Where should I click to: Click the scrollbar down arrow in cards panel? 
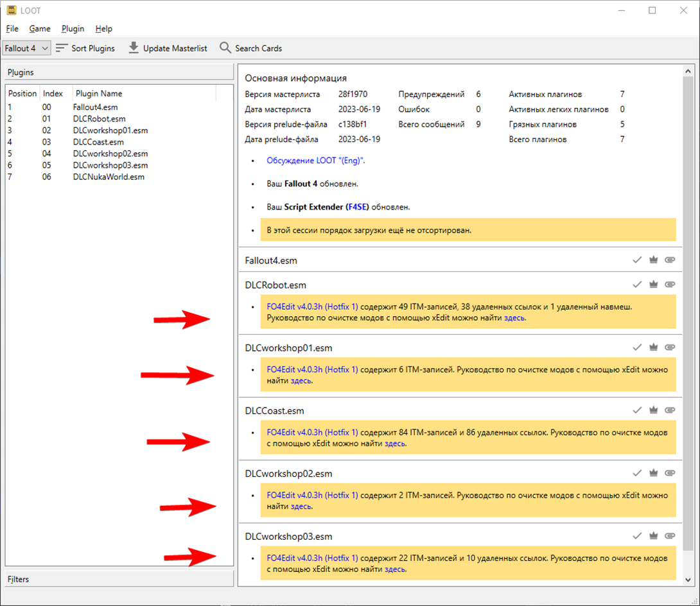(x=688, y=580)
